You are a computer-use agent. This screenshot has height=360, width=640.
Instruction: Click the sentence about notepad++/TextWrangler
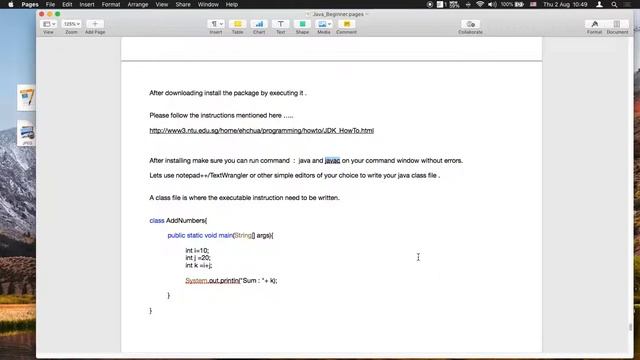click(295, 176)
